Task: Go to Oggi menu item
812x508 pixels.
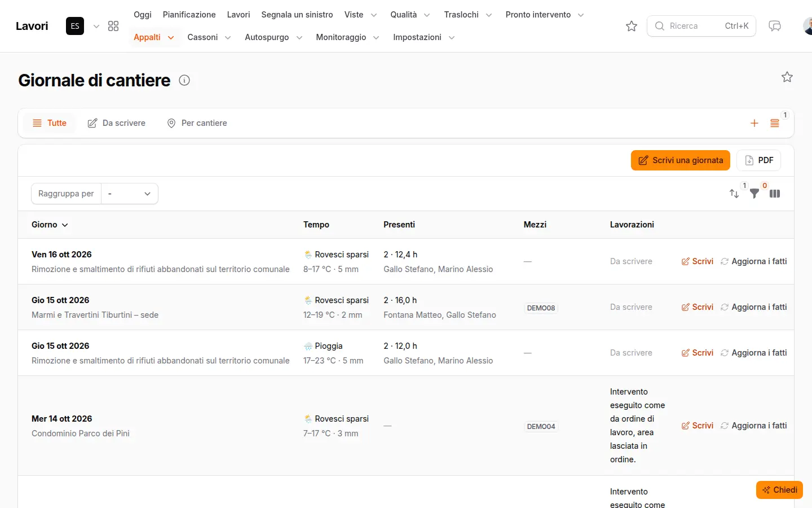Action: tap(143, 15)
